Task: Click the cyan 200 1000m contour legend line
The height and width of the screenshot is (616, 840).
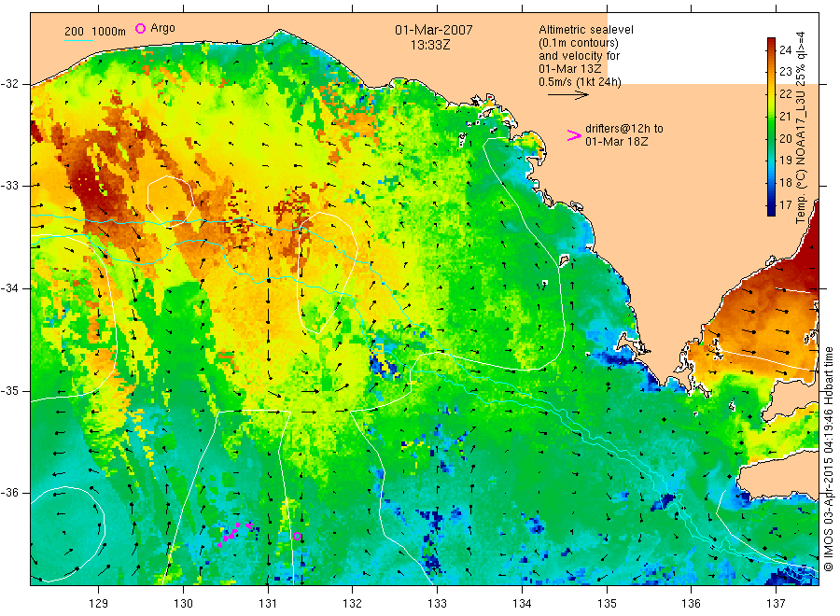Action: point(78,39)
